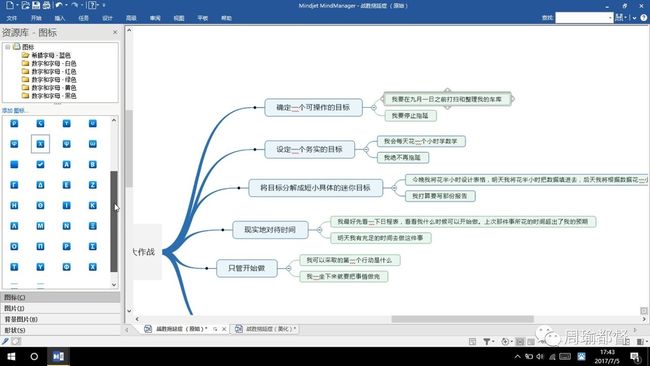Select the blue checkmark icon in library

pos(40,165)
